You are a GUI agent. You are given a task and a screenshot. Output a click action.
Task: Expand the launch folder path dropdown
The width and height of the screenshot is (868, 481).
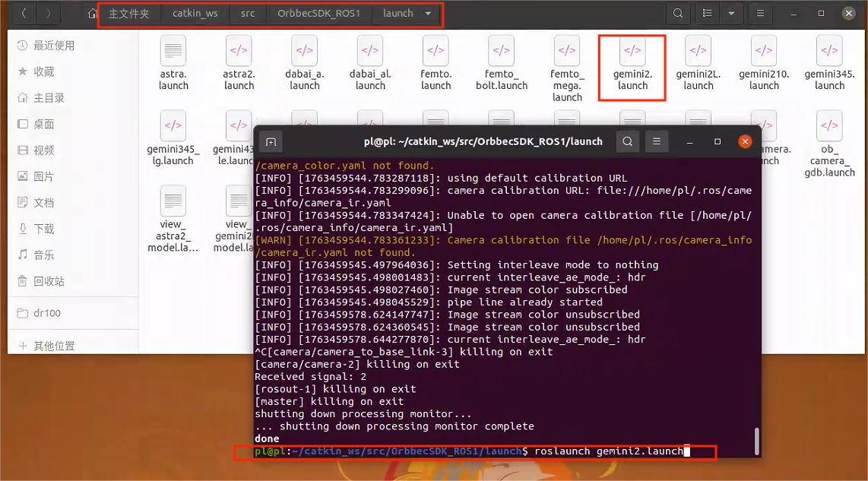coord(429,14)
